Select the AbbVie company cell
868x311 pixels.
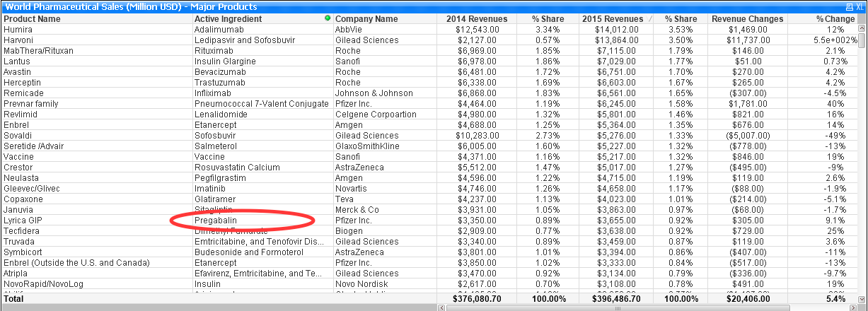tap(385, 30)
